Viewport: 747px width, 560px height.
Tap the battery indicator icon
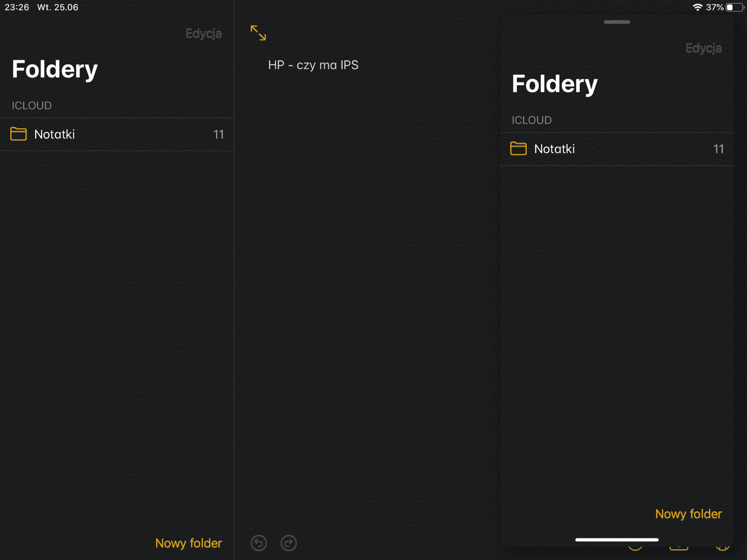coord(735,7)
